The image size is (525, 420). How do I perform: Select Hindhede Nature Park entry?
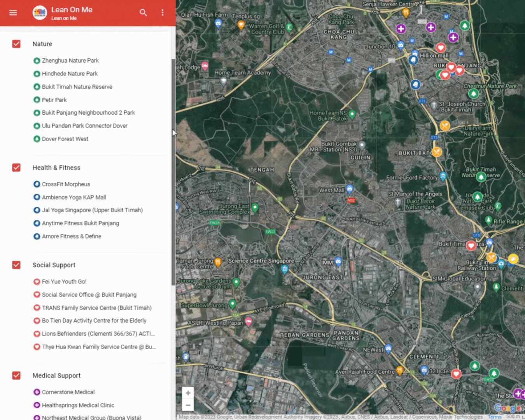pyautogui.click(x=70, y=73)
